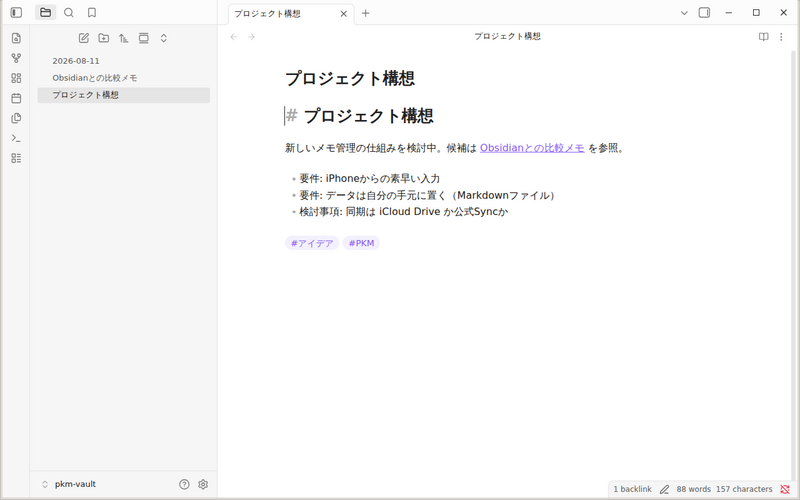Click the iCloud Drive bullet line
Screen dimensions: 800x500
404,212
